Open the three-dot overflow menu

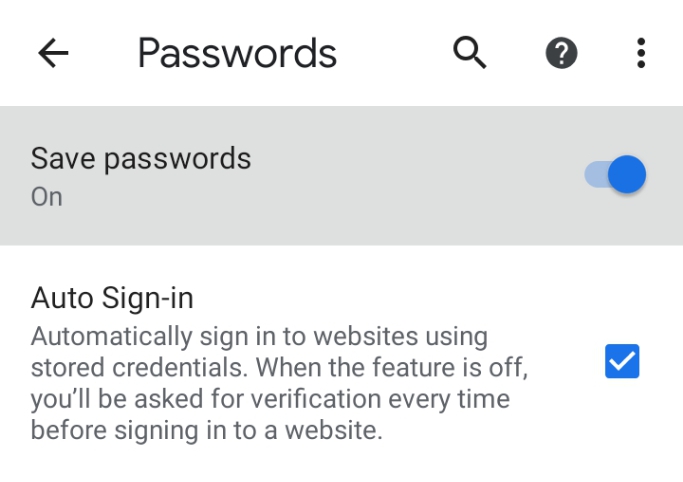[641, 53]
